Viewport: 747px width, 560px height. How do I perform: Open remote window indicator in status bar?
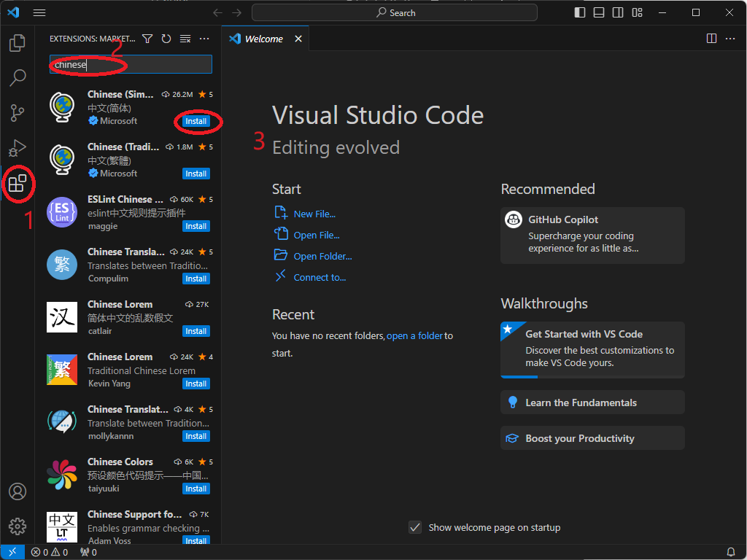[x=13, y=553]
